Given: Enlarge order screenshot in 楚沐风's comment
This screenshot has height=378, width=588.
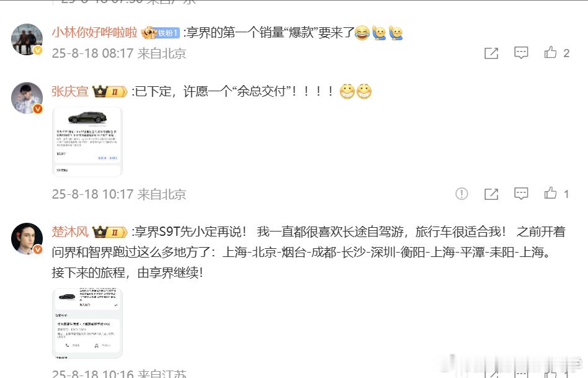Looking at the screenshot, I should coord(87,323).
